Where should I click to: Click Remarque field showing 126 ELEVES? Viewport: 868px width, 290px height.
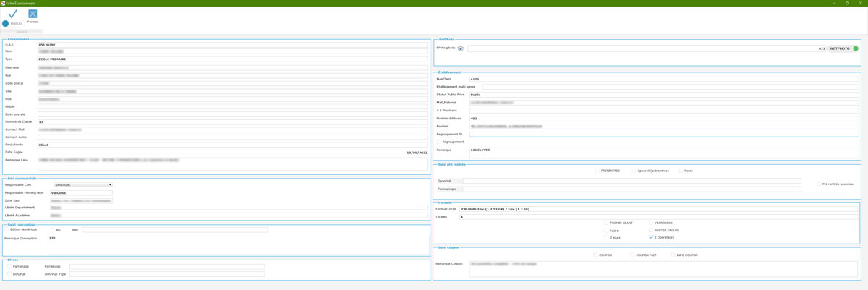point(664,153)
